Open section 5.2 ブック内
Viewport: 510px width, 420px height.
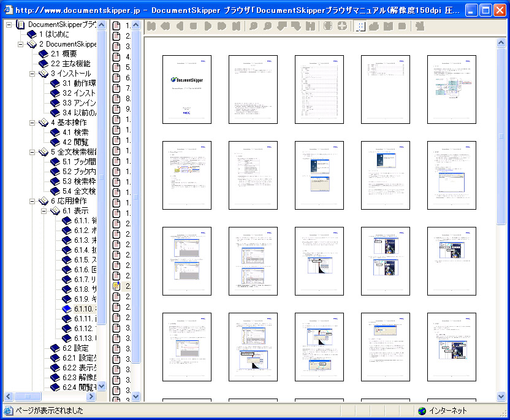click(x=79, y=172)
